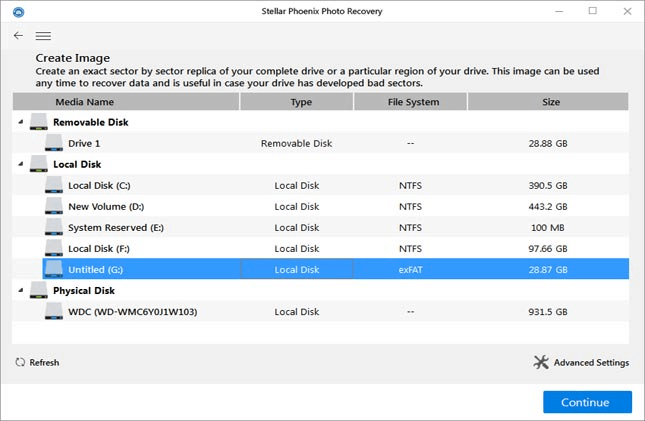Select the Drive 1 disk icon

pyautogui.click(x=54, y=143)
